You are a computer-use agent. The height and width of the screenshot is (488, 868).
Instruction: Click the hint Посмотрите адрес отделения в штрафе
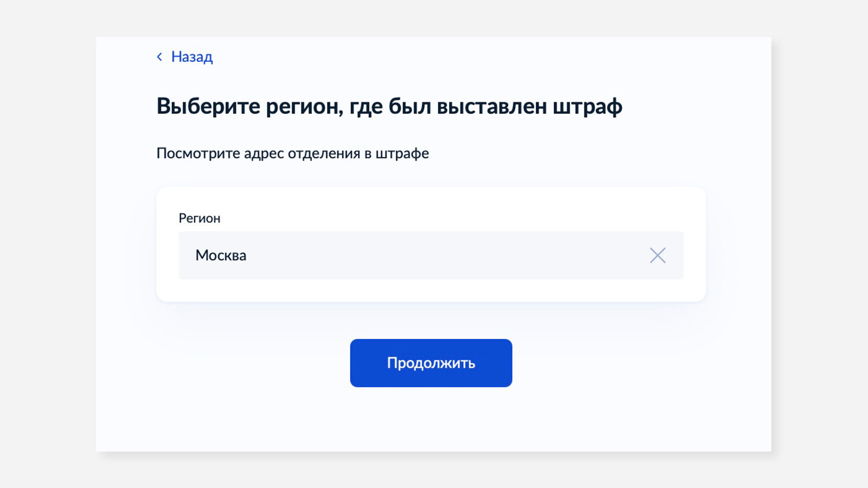[293, 153]
